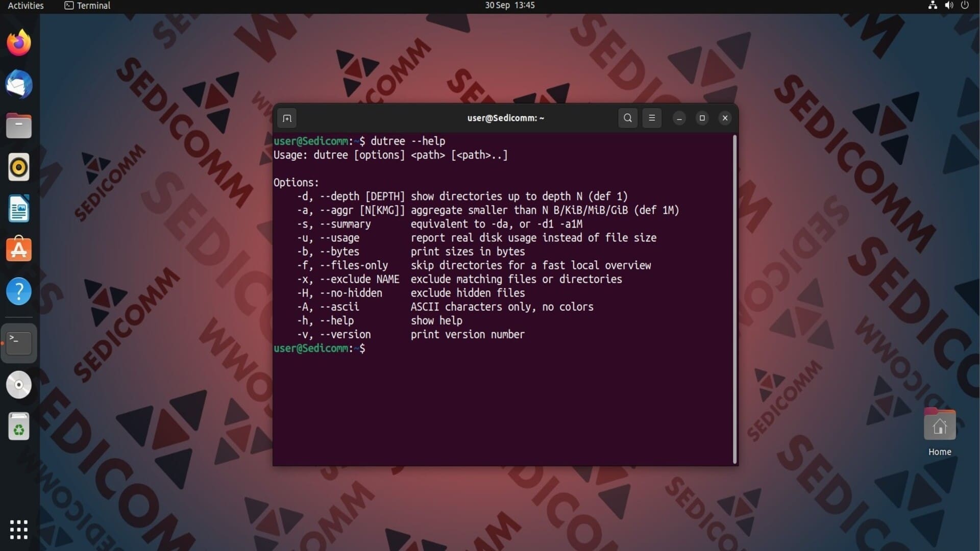Minimize the terminal window
This screenshot has height=551, width=980.
(679, 118)
